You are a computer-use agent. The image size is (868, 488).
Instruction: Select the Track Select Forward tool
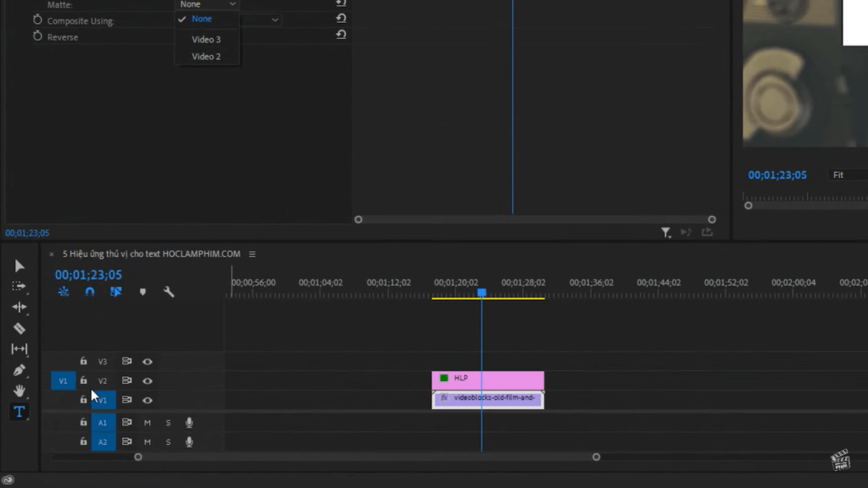point(19,286)
